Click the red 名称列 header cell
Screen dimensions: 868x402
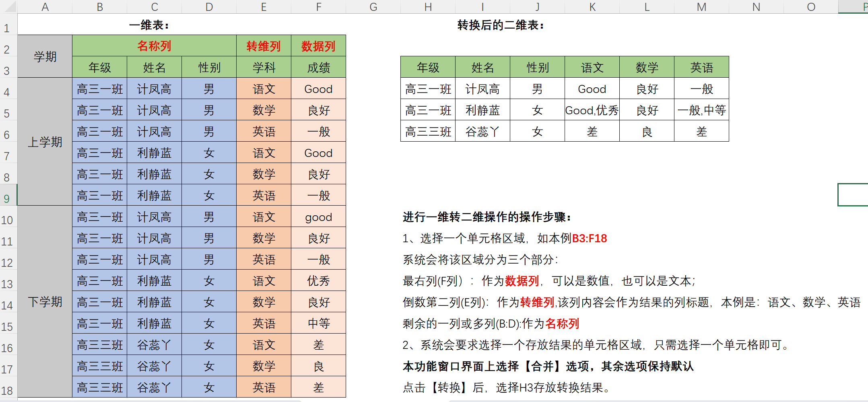(154, 46)
